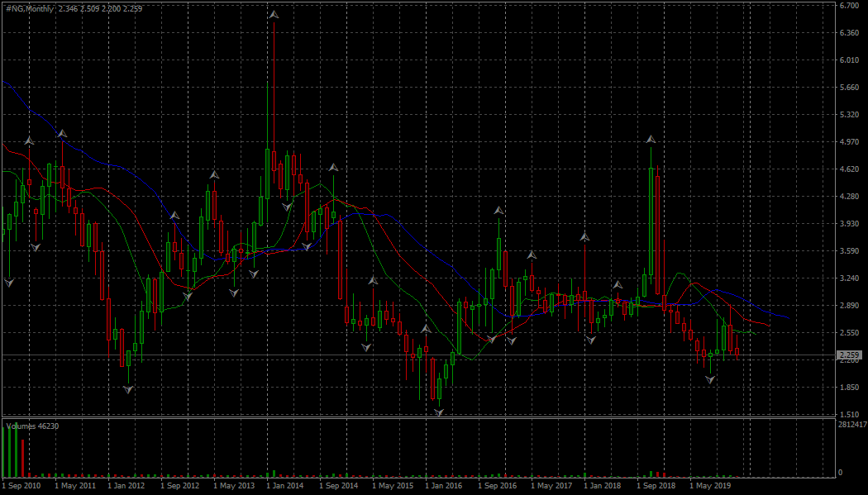Click the 1 Sep 2010 date label

click(x=21, y=486)
